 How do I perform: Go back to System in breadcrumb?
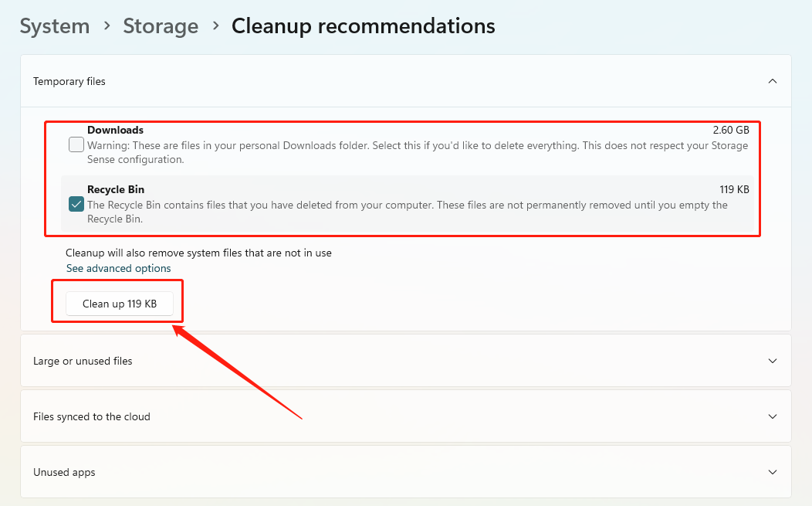(x=54, y=25)
